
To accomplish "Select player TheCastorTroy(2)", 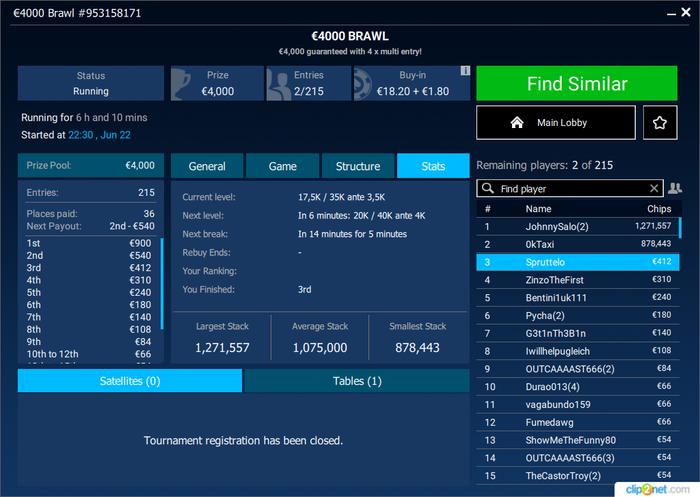I will (x=578, y=476).
